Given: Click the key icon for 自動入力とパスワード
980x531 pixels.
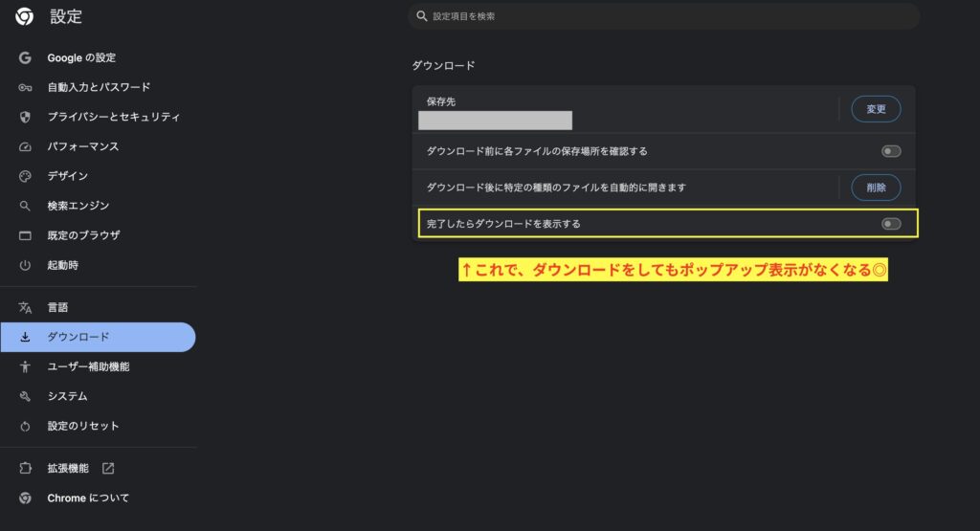Looking at the screenshot, I should click(26, 88).
